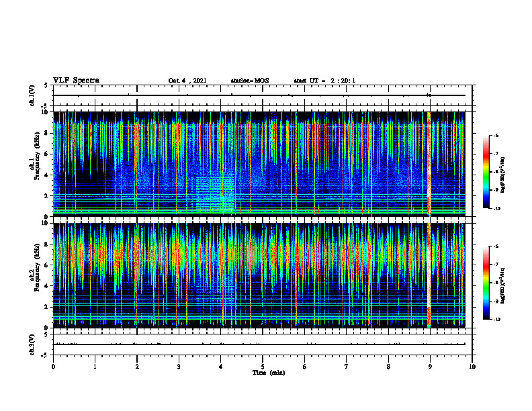Viewport: 532px width, 411px height.
Task: Click the ch.2 frequency axis "6" tick label
Action: (47, 265)
